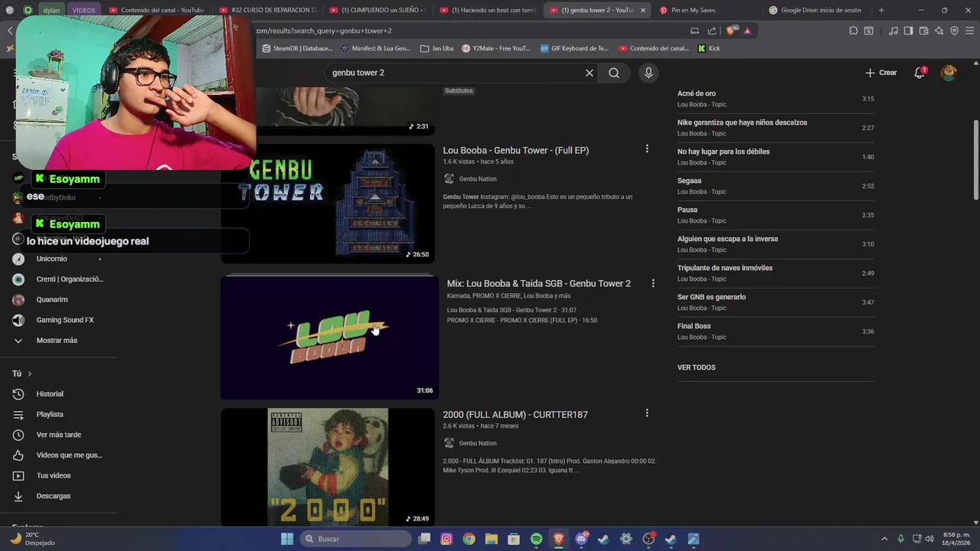The image size is (980, 551).
Task: Open Windows Start menu
Action: (x=287, y=539)
